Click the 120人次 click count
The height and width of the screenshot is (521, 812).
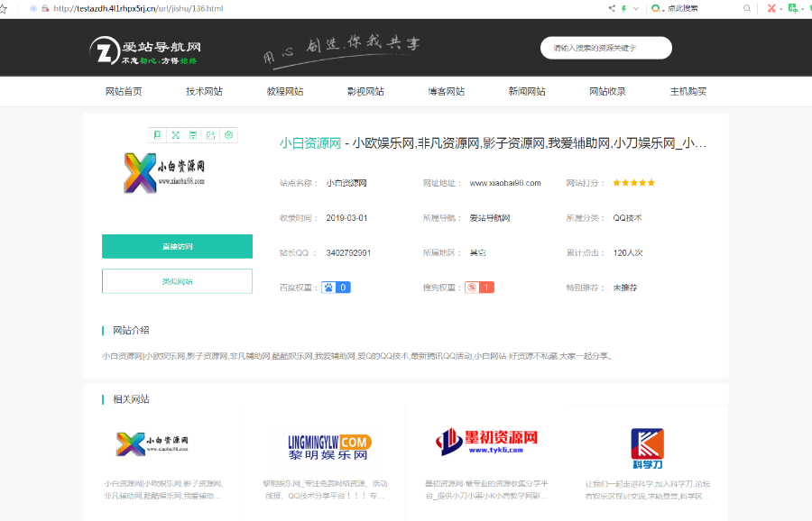[628, 253]
